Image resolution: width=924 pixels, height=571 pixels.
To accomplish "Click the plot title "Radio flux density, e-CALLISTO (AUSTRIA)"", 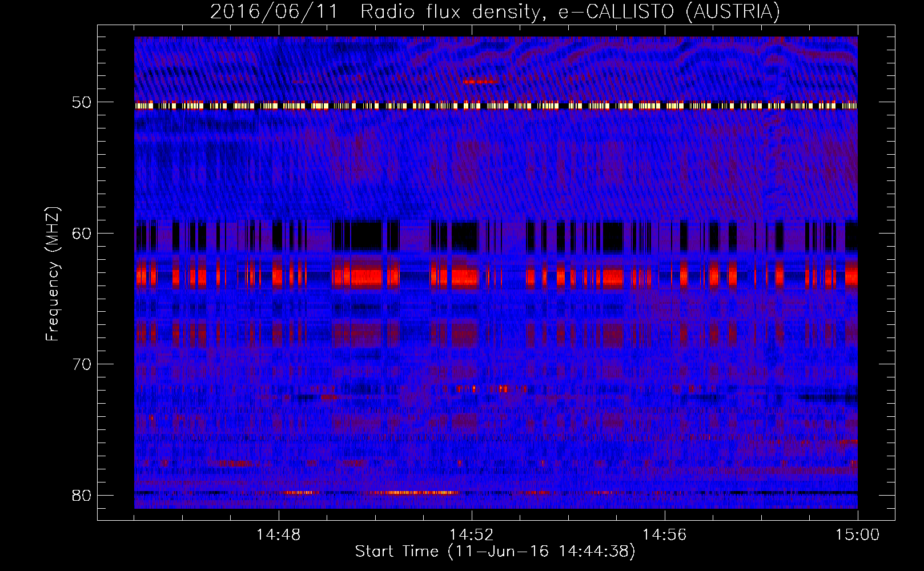I will click(x=570, y=12).
